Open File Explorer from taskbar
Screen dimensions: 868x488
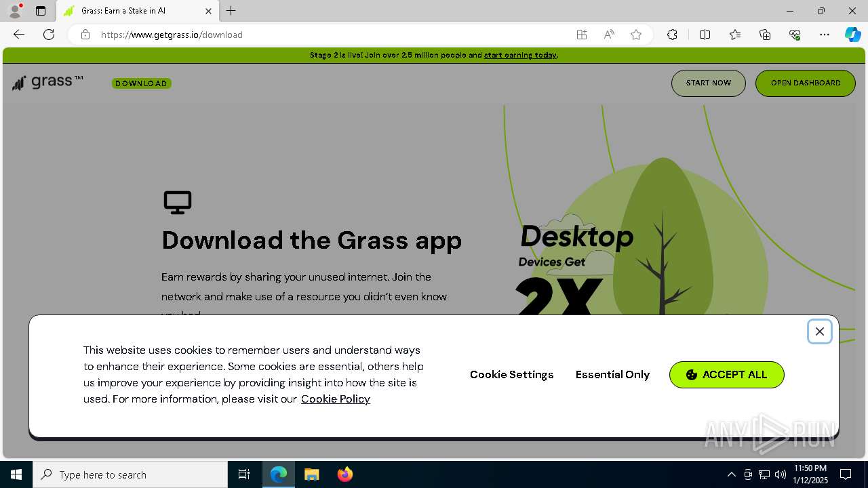tap(312, 474)
